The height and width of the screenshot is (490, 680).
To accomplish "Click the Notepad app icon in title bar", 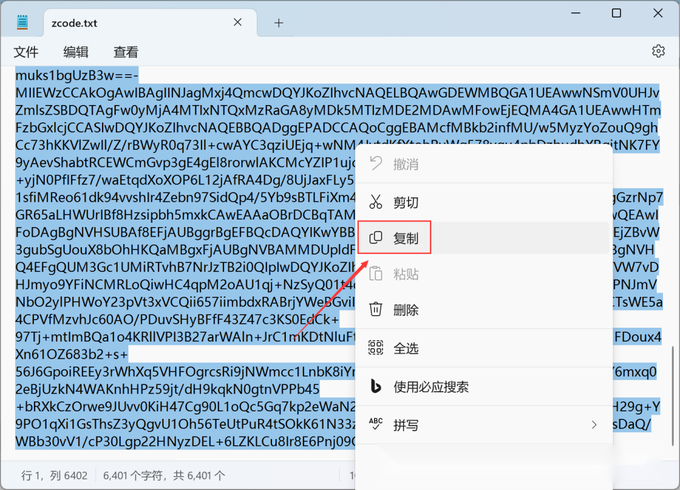I will [x=22, y=23].
